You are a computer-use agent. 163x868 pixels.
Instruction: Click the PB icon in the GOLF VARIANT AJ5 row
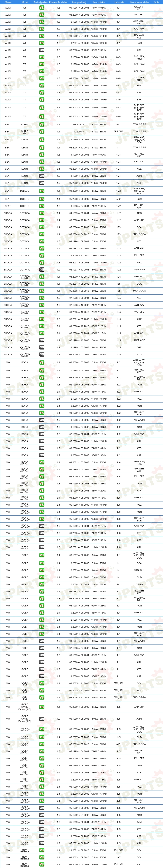click(x=42, y=745)
